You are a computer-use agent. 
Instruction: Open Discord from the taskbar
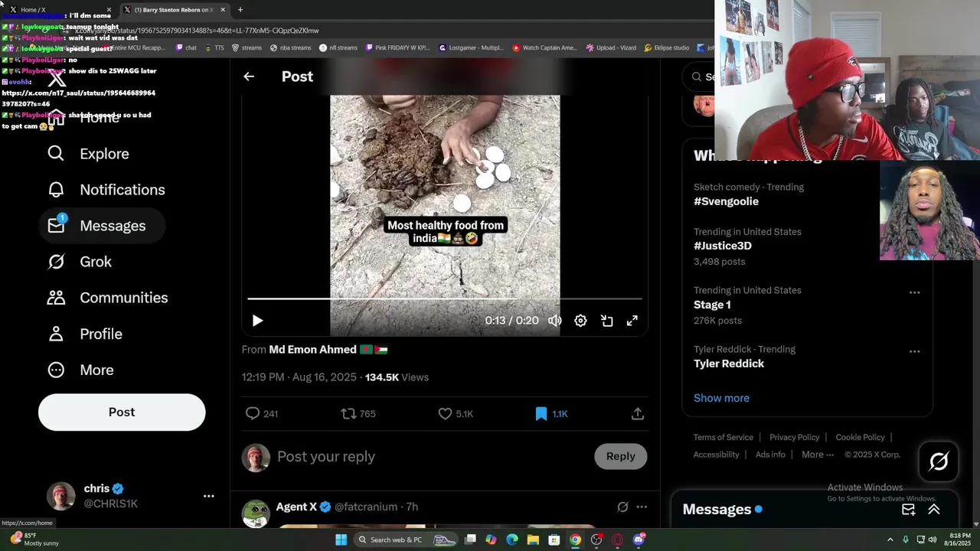639,540
